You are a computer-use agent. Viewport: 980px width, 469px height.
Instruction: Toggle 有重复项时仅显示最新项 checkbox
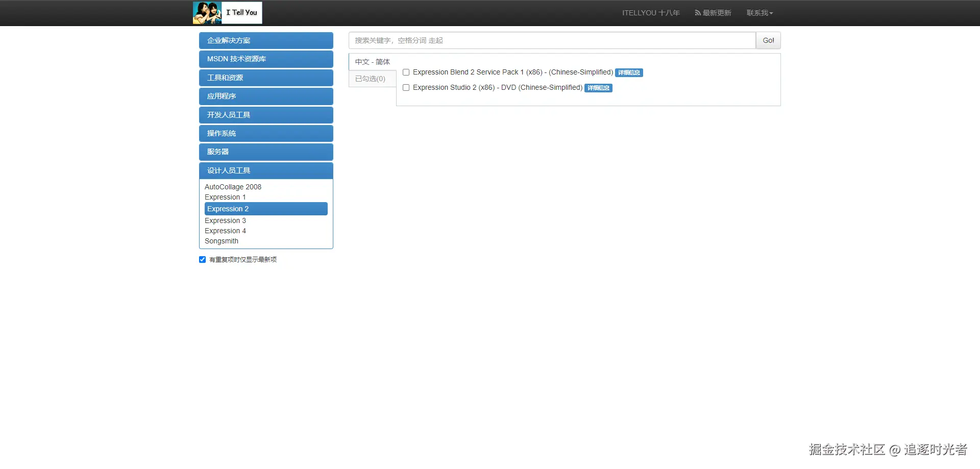click(203, 260)
